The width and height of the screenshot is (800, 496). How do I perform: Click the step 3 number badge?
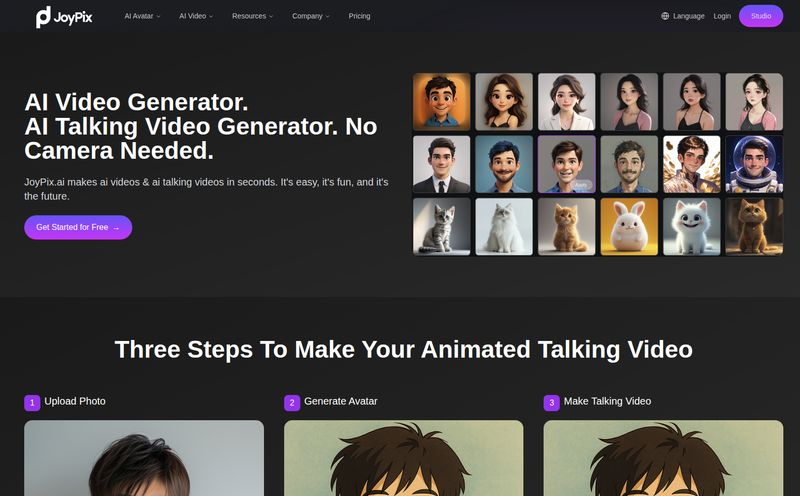coord(551,402)
